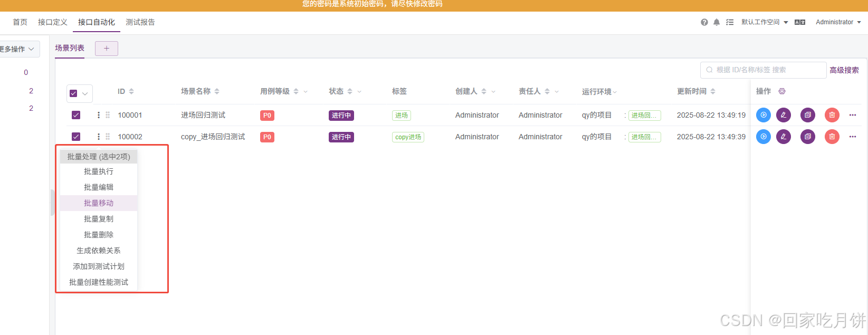Click the 进场 tag in row 100001
The image size is (868, 335).
(x=402, y=115)
